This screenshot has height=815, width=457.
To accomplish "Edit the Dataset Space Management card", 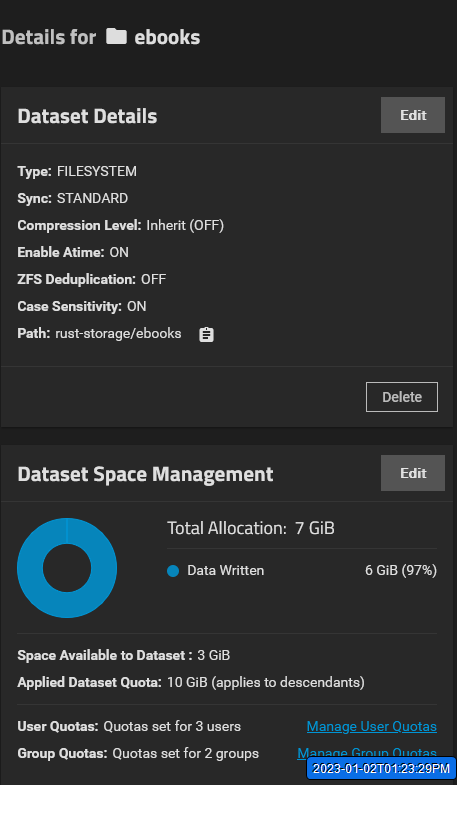I will (413, 473).
